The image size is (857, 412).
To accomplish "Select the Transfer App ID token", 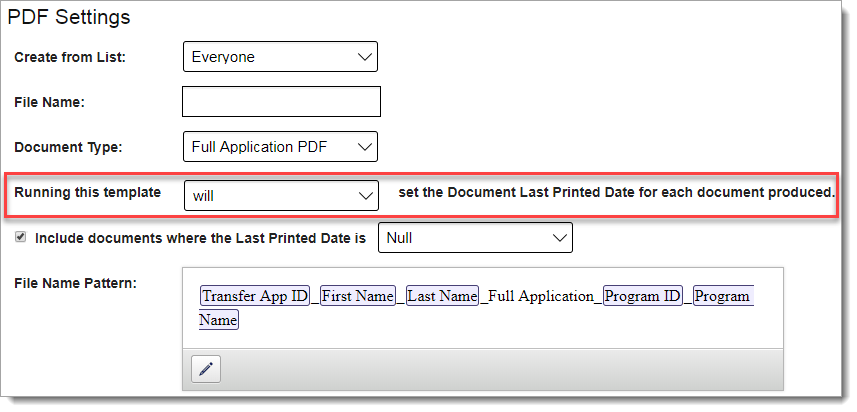I will click(x=255, y=296).
